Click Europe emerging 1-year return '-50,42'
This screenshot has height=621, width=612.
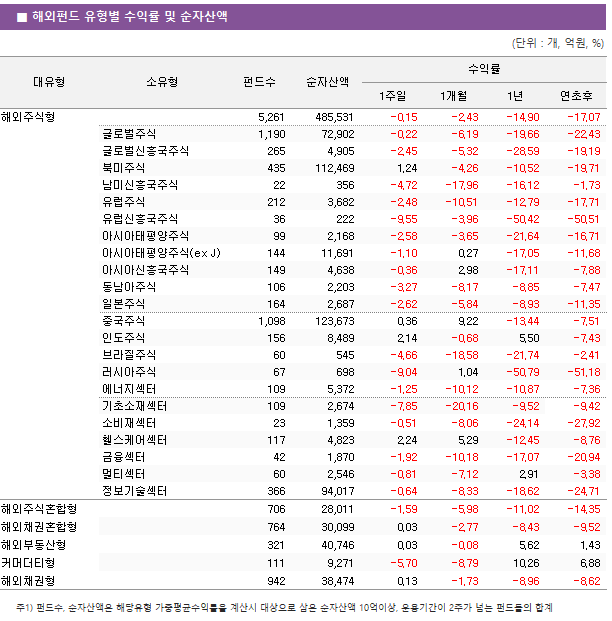click(523, 219)
